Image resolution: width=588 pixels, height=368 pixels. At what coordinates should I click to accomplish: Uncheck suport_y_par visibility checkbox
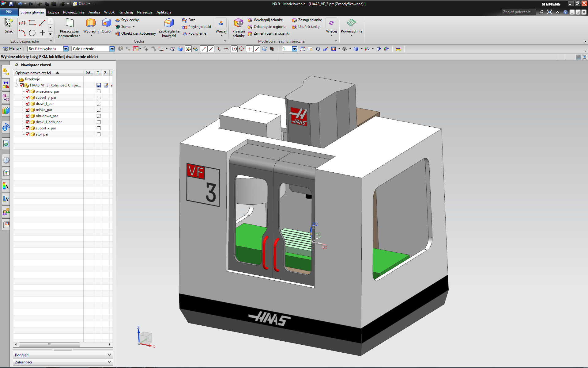[x=28, y=98]
